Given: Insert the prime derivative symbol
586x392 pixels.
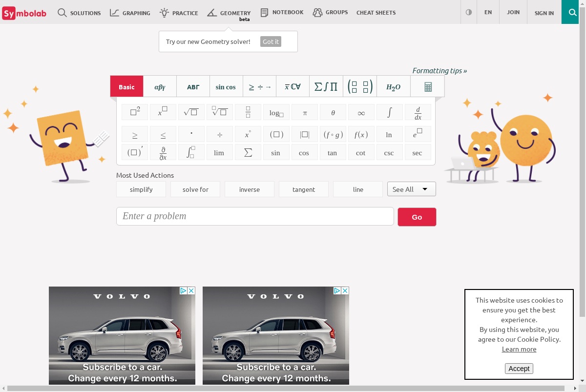Looking at the screenshot, I should (x=135, y=152).
